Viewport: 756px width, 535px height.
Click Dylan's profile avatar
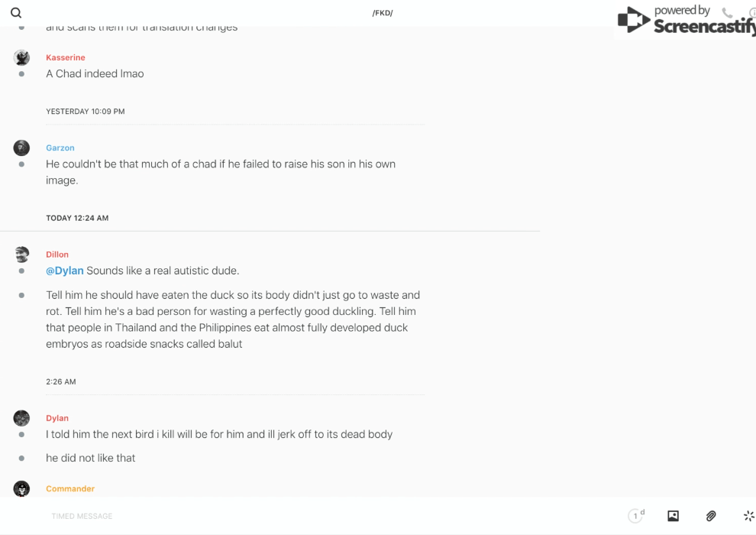[21, 418]
